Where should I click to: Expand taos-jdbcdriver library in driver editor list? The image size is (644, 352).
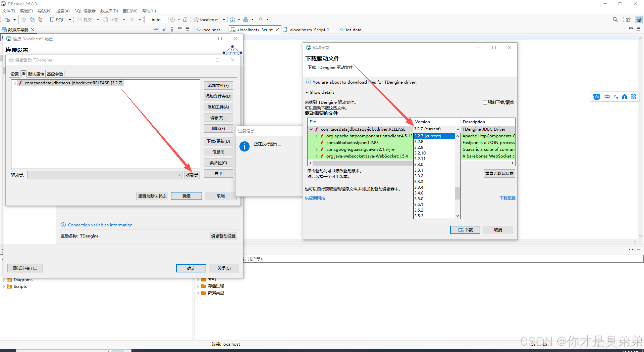(15, 83)
